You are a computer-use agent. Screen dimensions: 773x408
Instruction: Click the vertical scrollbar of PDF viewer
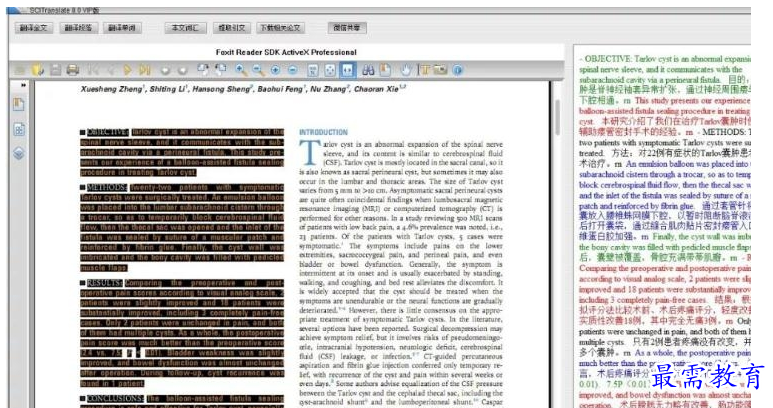coord(557,117)
